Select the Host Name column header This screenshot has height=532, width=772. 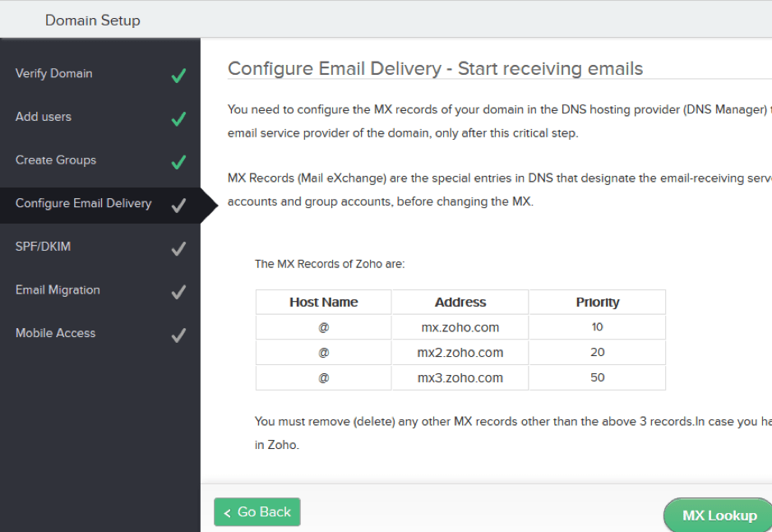[322, 302]
